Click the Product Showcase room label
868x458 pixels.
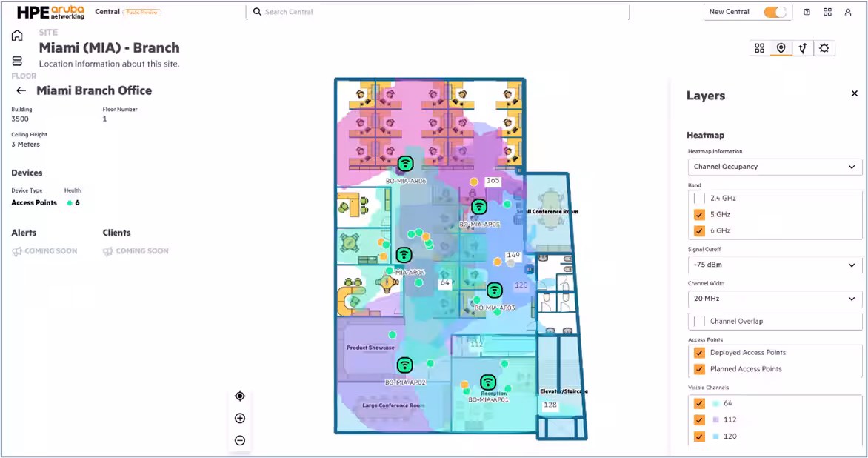click(x=370, y=348)
